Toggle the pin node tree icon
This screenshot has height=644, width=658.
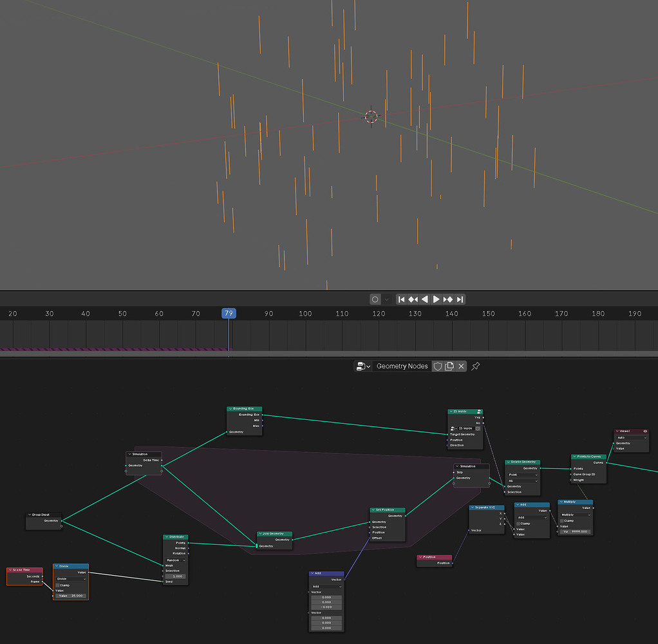click(475, 366)
